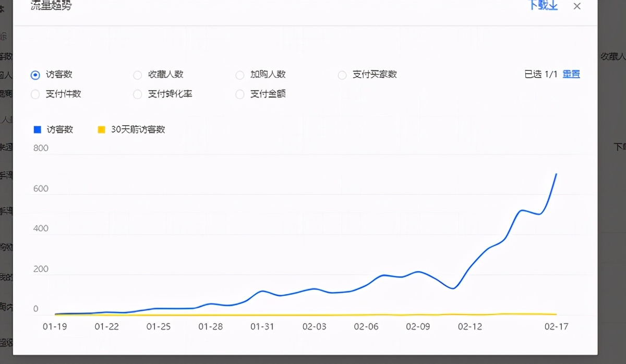The width and height of the screenshot is (626, 364).
Task: Click the peak of the blue trend line
Action: coord(556,175)
